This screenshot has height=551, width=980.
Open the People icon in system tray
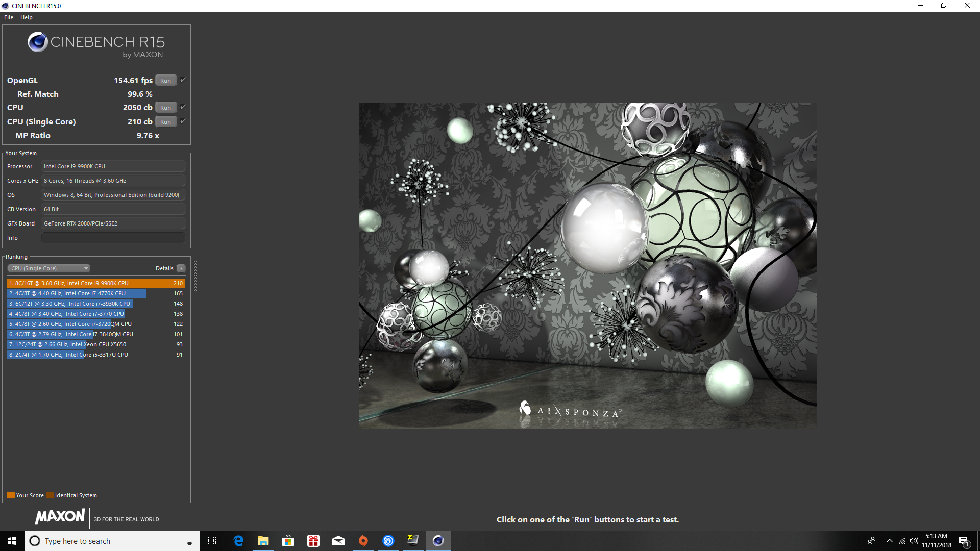tap(871, 541)
